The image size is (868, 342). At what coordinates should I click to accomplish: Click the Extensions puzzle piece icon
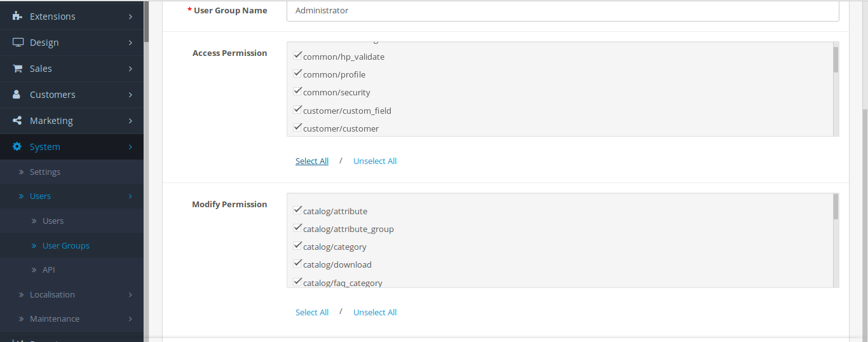tap(17, 17)
